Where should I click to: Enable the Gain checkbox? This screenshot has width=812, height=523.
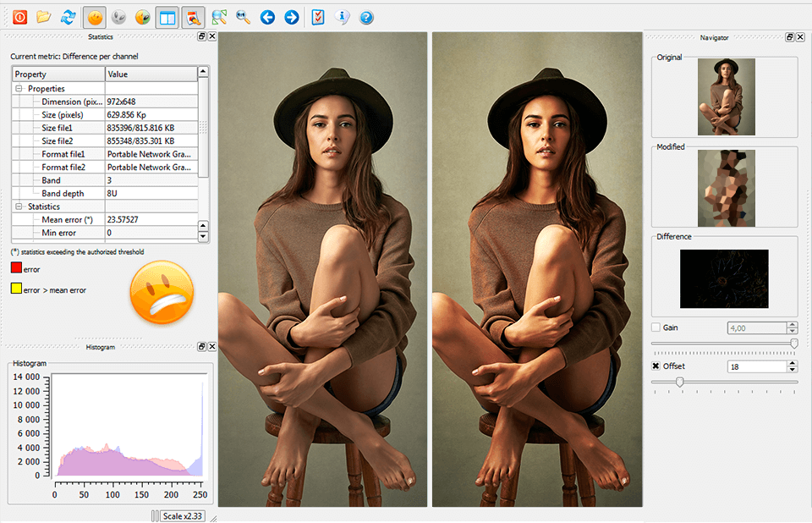(656, 328)
